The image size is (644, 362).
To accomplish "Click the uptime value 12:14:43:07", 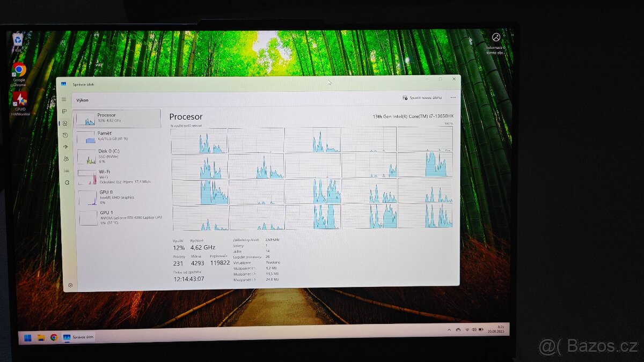I will coord(188,279).
